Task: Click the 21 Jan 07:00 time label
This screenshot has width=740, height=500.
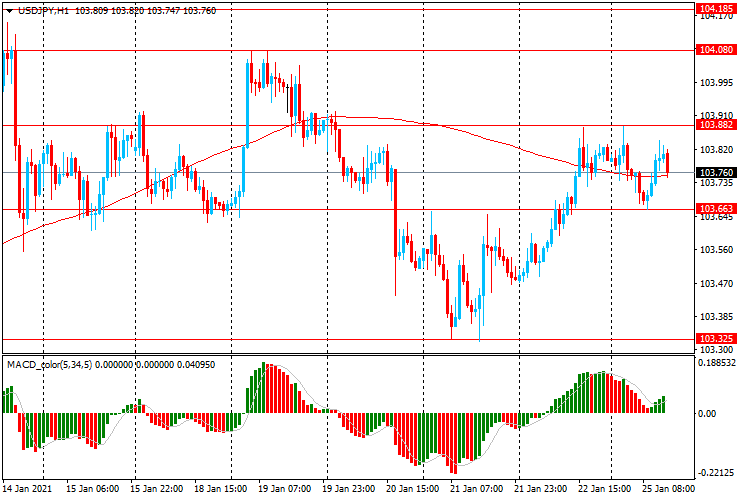Action: (x=477, y=489)
